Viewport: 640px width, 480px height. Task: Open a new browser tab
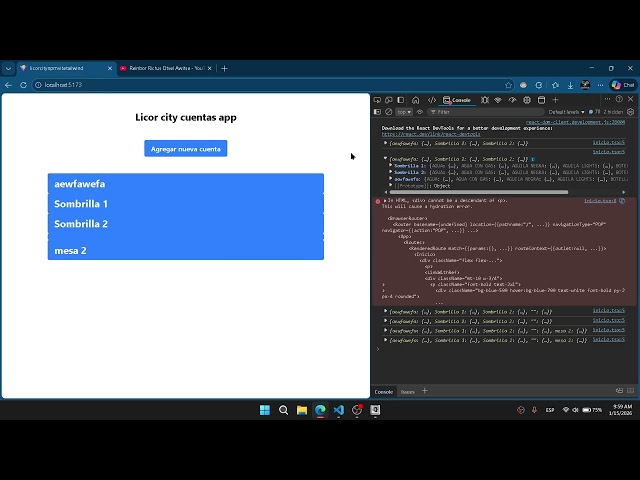[x=224, y=68]
